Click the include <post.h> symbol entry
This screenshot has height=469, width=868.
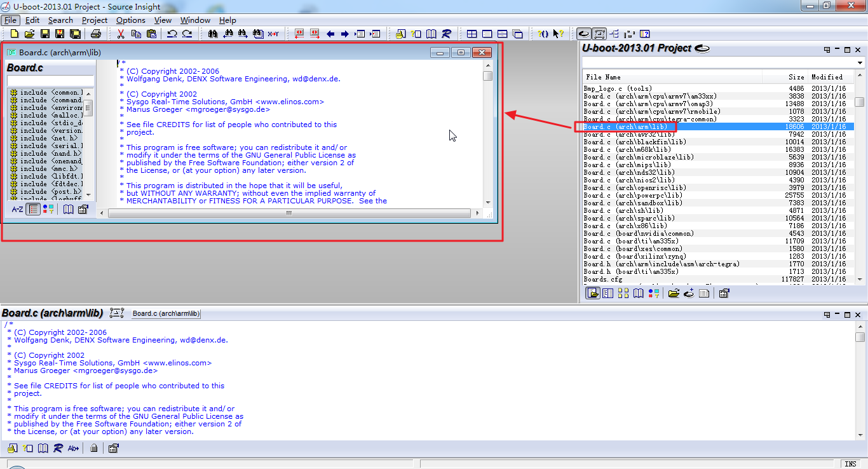click(46, 191)
